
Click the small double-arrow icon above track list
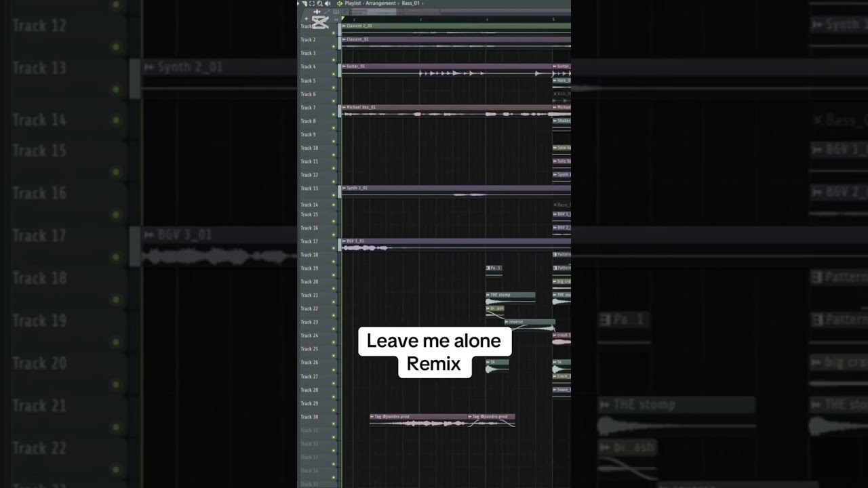pyautogui.click(x=336, y=19)
